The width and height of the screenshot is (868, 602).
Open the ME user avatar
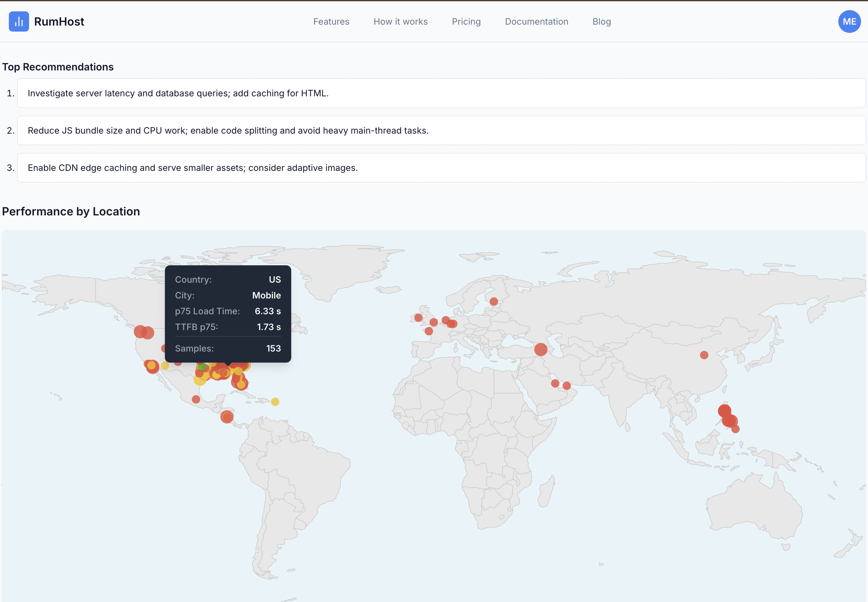coord(849,21)
